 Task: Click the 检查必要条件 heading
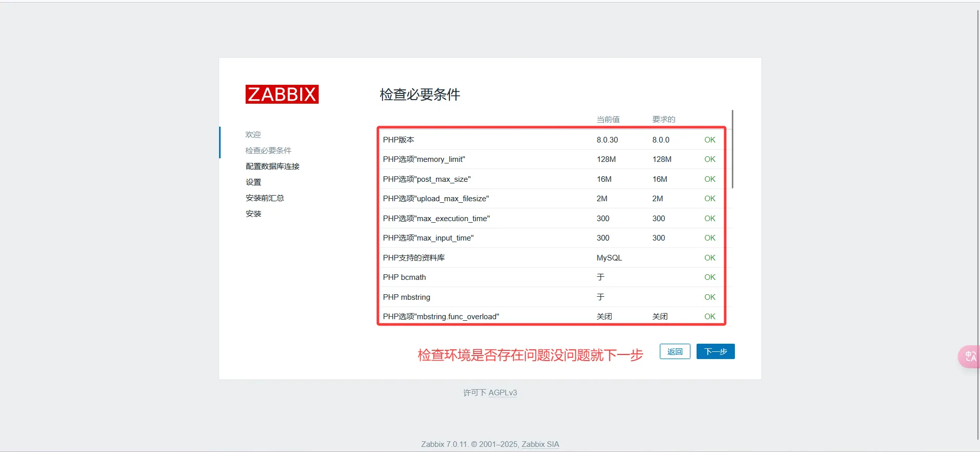pyautogui.click(x=420, y=94)
